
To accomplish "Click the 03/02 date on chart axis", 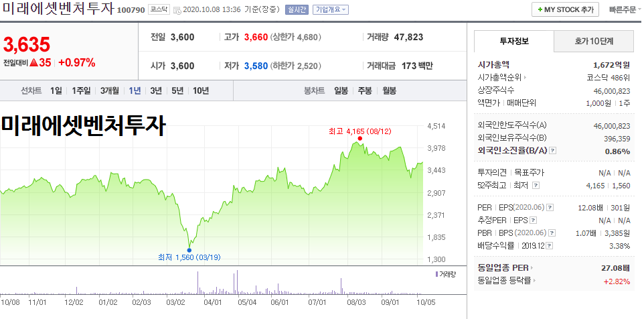I will pos(176,302).
